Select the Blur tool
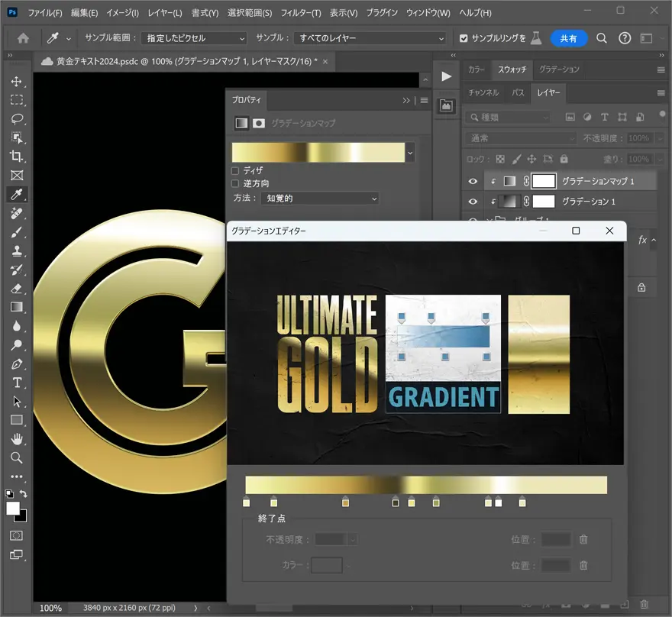 tap(17, 326)
